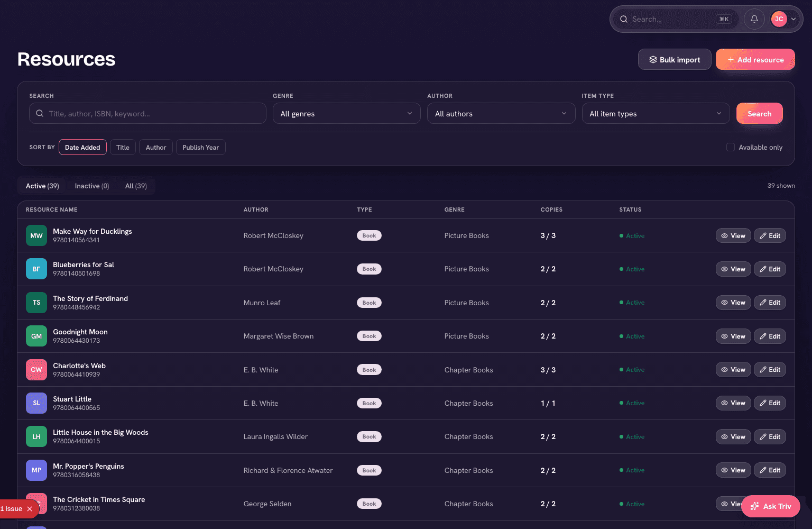This screenshot has height=529, width=812.
Task: View the Goodnight Moon resource
Action: (x=733, y=336)
